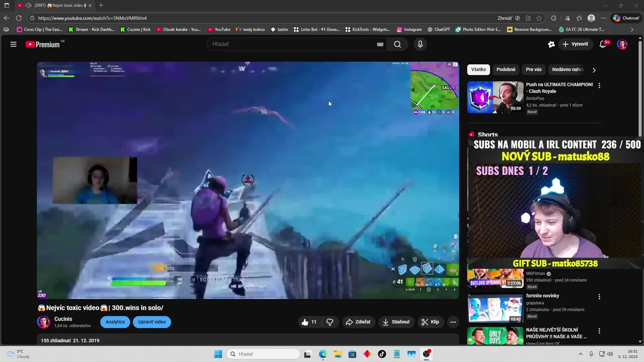644x362 pixels.
Task: Open options menu for Naše největší školní průšvihy
Action: click(x=599, y=331)
